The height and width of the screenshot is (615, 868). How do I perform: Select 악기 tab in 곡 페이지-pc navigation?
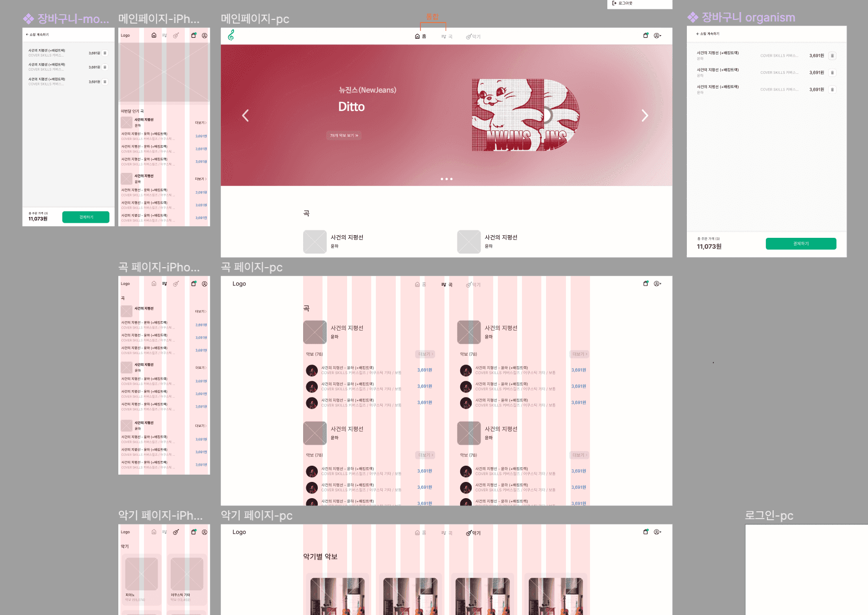coord(473,285)
